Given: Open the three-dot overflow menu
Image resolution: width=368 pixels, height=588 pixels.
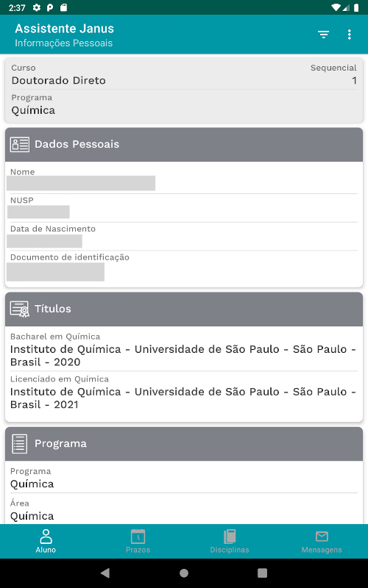Looking at the screenshot, I should tap(349, 35).
